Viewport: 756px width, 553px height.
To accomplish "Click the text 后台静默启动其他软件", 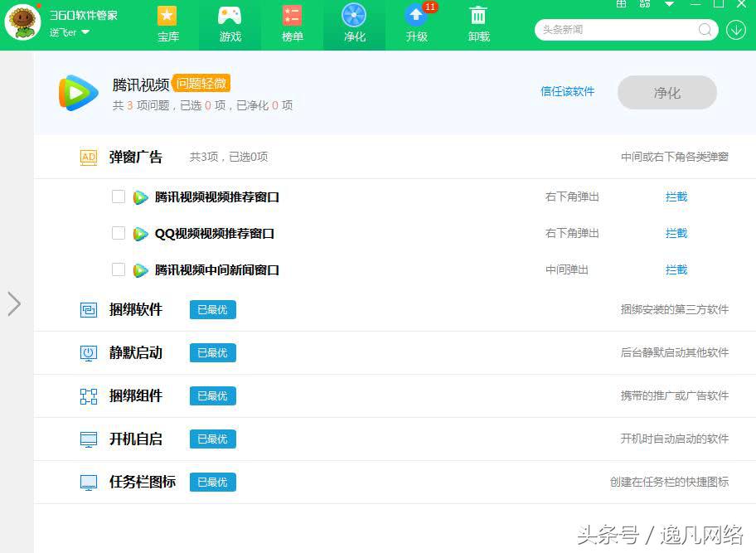I will tap(675, 352).
